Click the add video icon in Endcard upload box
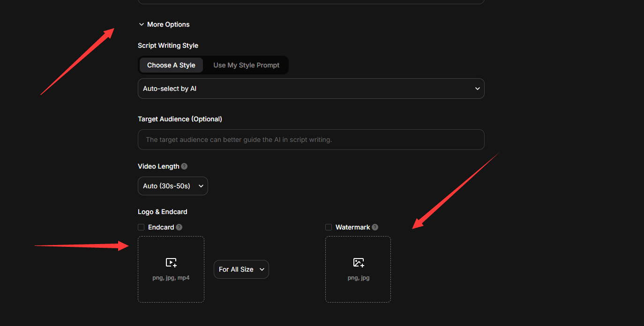Viewport: 644px width, 326px height. pyautogui.click(x=171, y=263)
